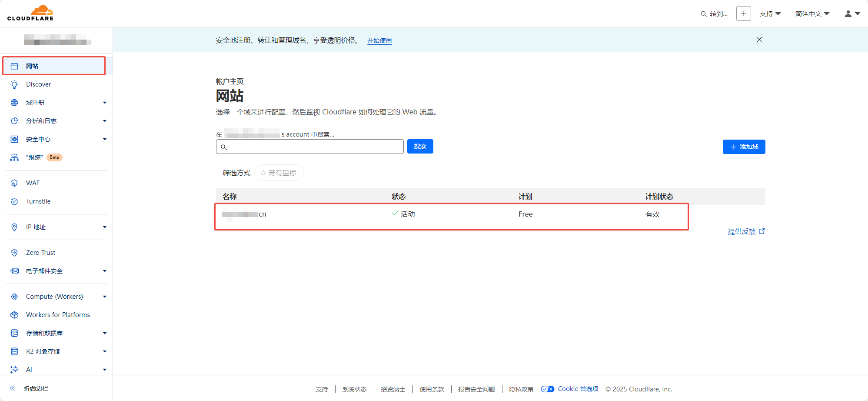Screen dimensions: 868x401
Task: Open the footer 报告安全问题 link
Action: coord(476,389)
